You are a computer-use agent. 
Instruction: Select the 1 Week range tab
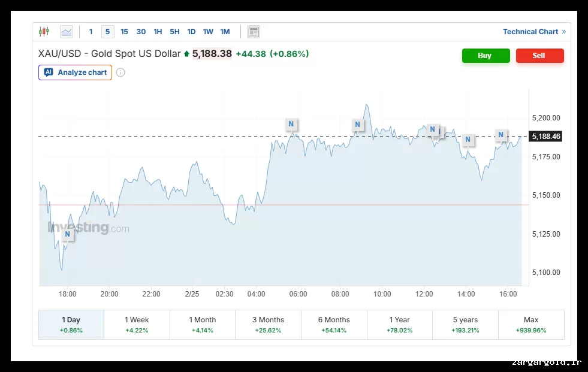click(x=137, y=324)
